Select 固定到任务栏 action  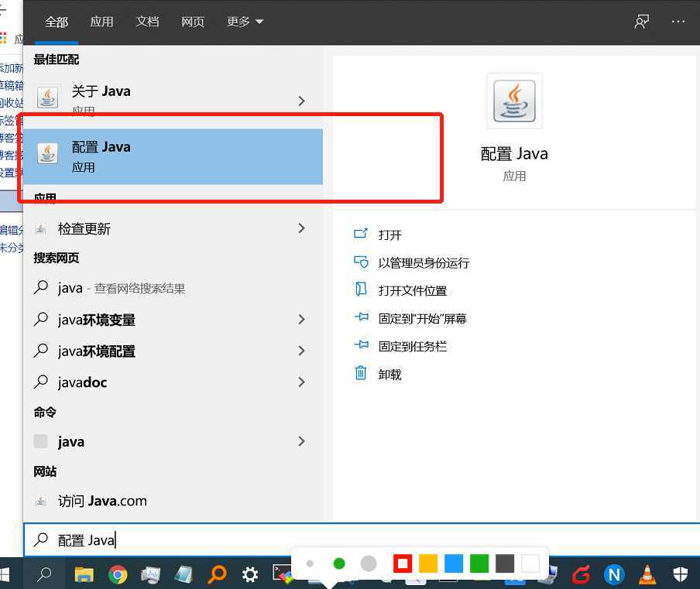(x=413, y=346)
